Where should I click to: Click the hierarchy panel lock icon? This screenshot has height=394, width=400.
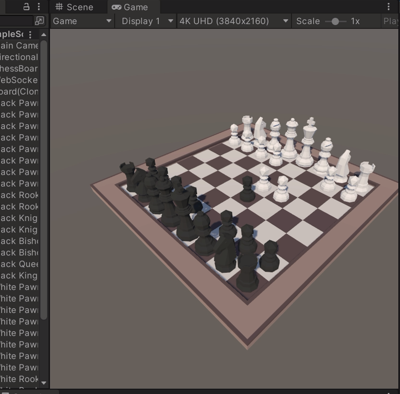click(x=26, y=7)
